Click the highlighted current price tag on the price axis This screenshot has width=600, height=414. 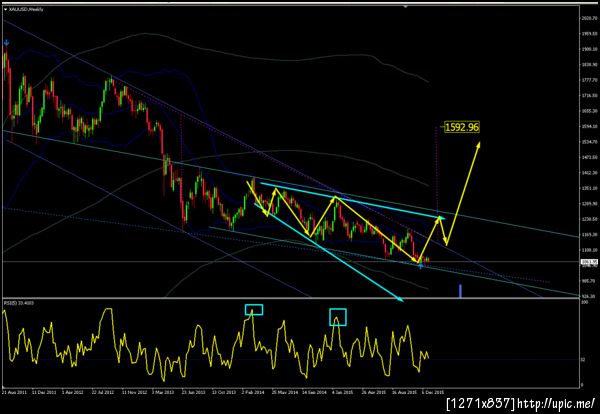coord(589,262)
